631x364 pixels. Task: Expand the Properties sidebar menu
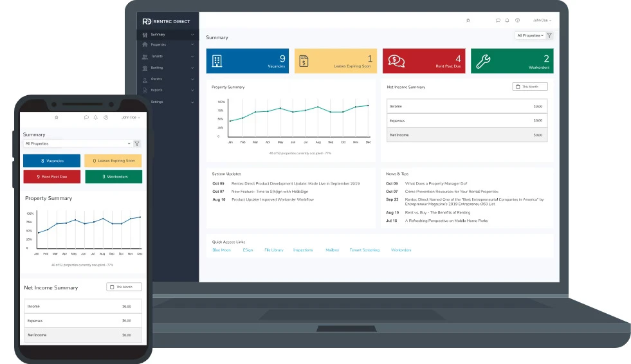pyautogui.click(x=167, y=45)
